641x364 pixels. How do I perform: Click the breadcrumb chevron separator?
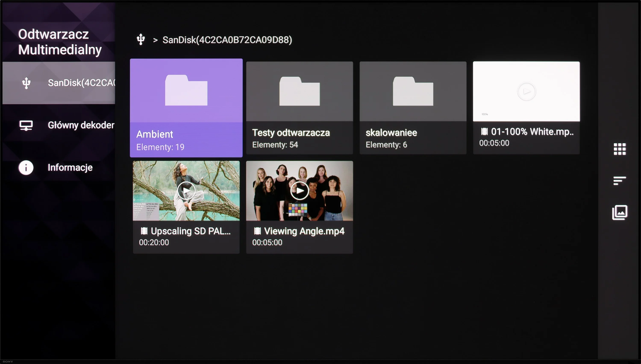155,40
